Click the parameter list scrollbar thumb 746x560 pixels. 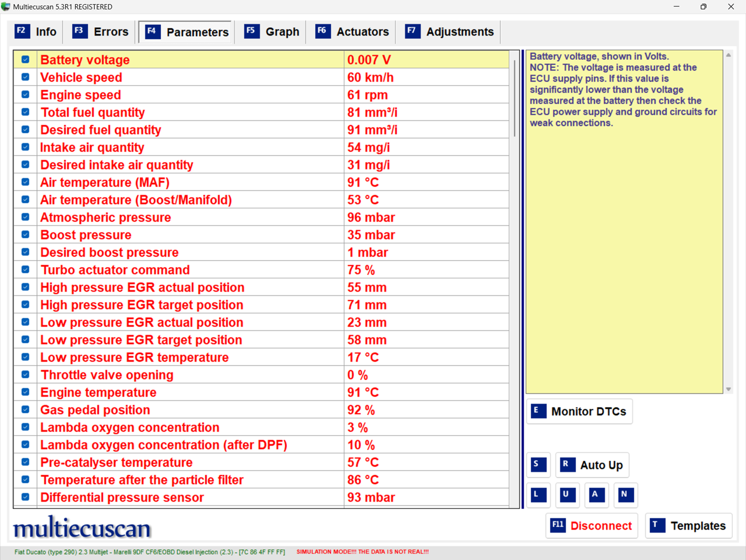tap(514, 98)
